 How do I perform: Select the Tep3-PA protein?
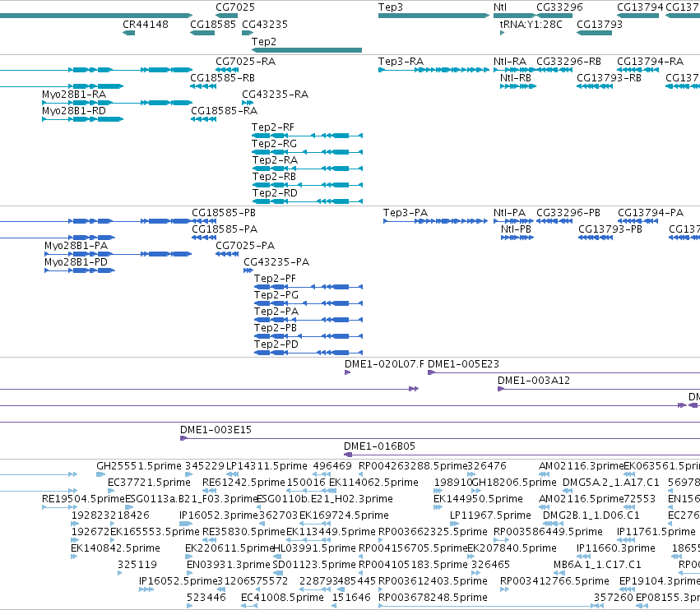point(435,221)
